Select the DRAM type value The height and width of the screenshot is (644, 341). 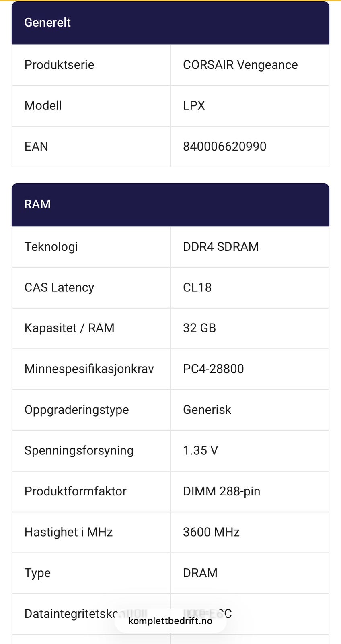[x=200, y=573]
